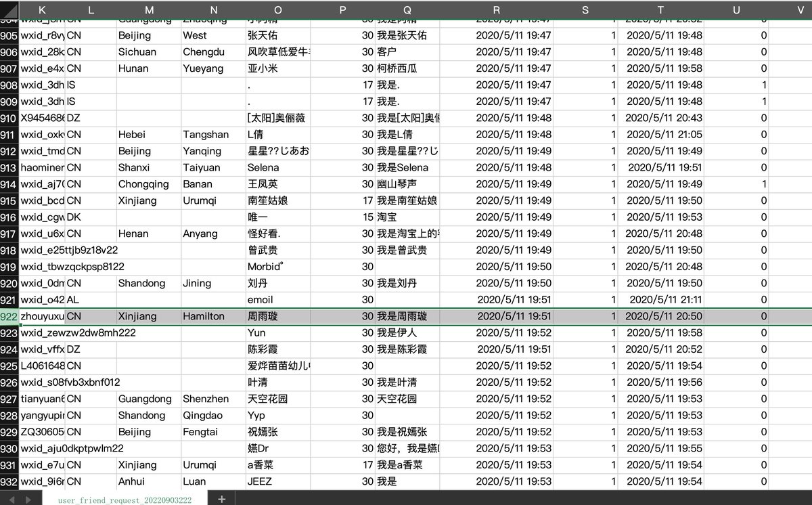The image size is (812, 505).
Task: Click cell containing 'Yanqing'
Action: (214, 151)
